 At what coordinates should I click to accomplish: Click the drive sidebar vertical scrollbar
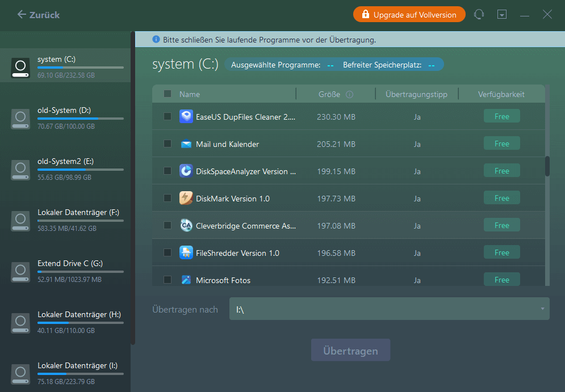tap(133, 188)
